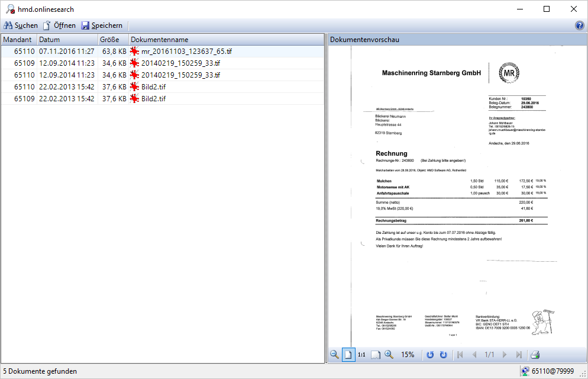View the document at 1:1 actual size
This screenshot has height=379, width=588.
[361, 355]
